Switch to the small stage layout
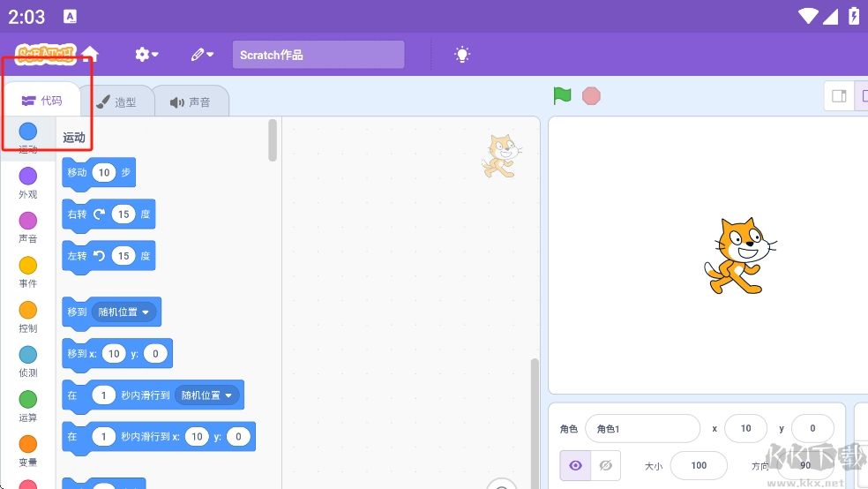868x489 pixels. [839, 96]
